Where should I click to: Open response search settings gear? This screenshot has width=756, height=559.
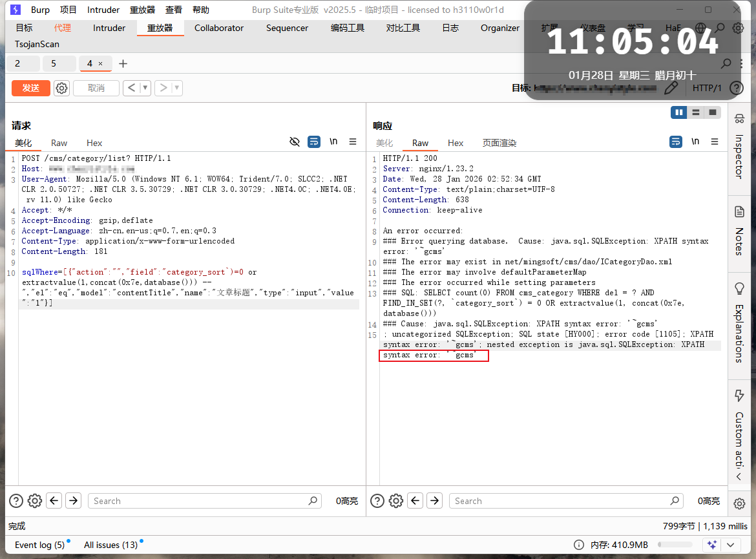click(x=396, y=501)
